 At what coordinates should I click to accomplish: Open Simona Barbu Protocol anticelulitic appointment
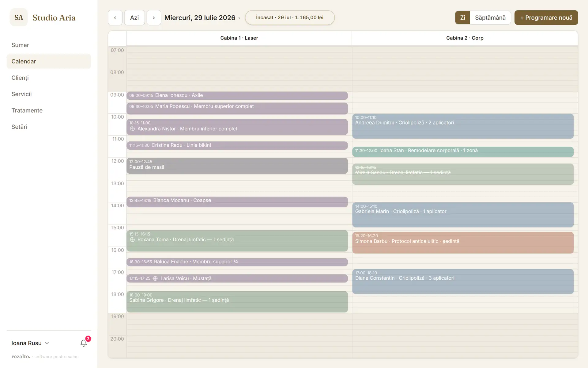[463, 243]
